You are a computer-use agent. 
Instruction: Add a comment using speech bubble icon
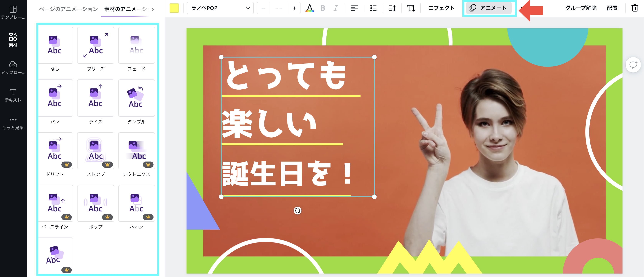pos(633,65)
